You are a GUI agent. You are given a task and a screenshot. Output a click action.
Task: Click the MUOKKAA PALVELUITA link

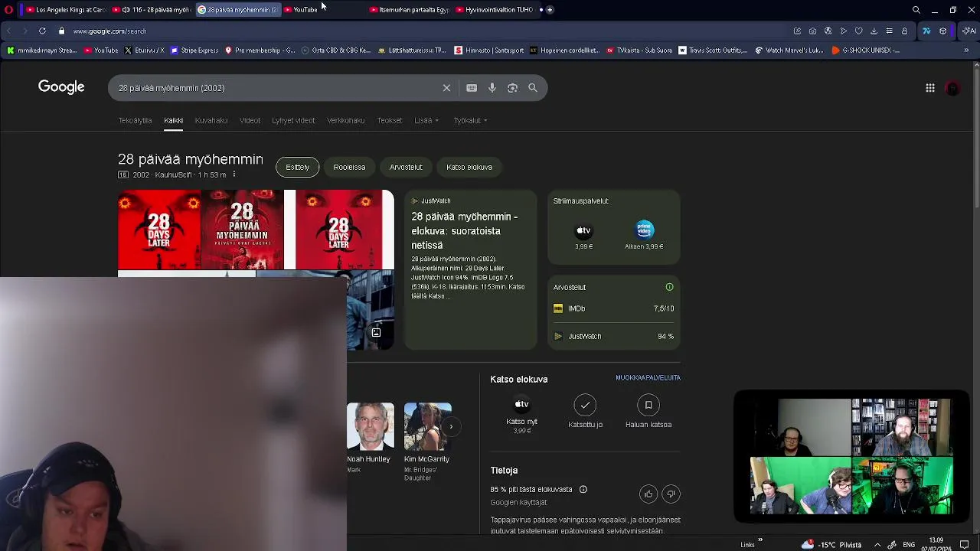point(648,378)
